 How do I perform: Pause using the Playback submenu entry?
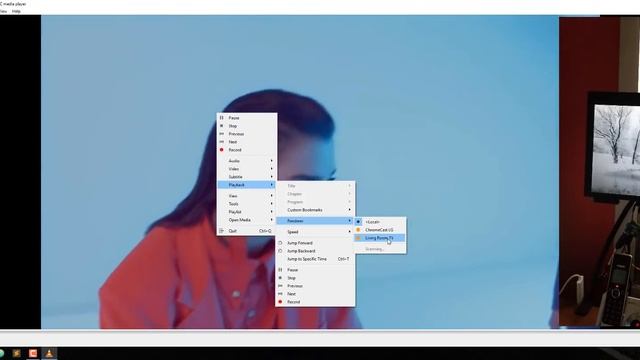pyautogui.click(x=315, y=270)
